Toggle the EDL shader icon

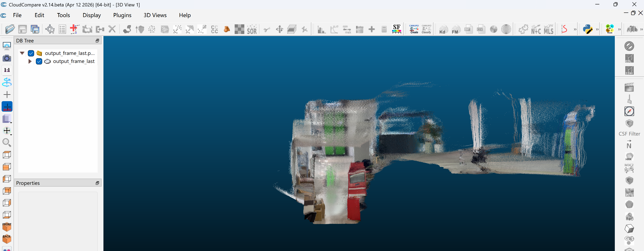pyautogui.click(x=629, y=59)
